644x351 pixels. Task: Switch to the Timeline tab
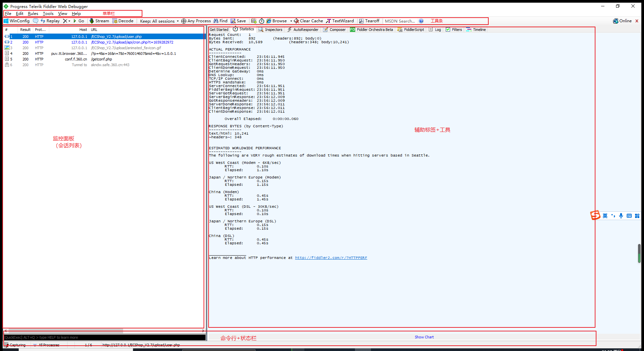[x=476, y=30]
